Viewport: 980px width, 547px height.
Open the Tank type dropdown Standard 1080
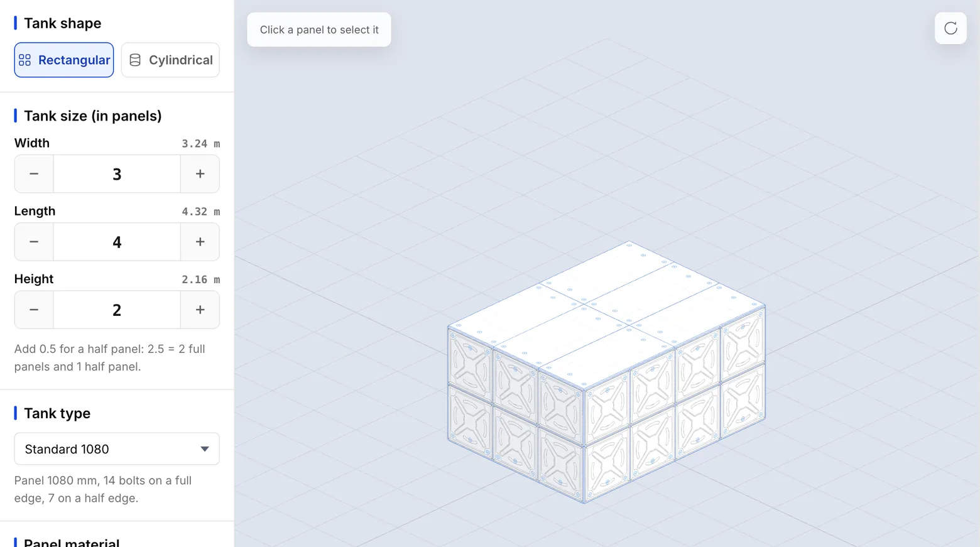117,449
